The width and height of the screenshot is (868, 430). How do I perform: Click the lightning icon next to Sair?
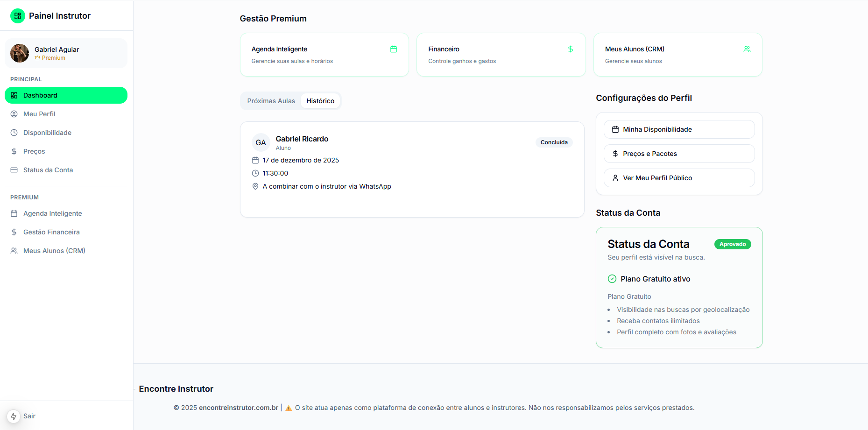tap(13, 416)
